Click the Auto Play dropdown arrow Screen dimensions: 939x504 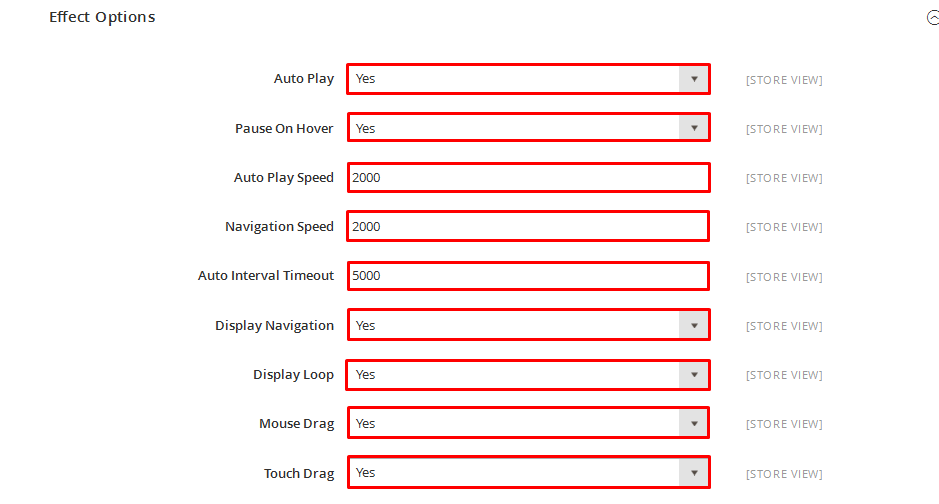pyautogui.click(x=693, y=79)
